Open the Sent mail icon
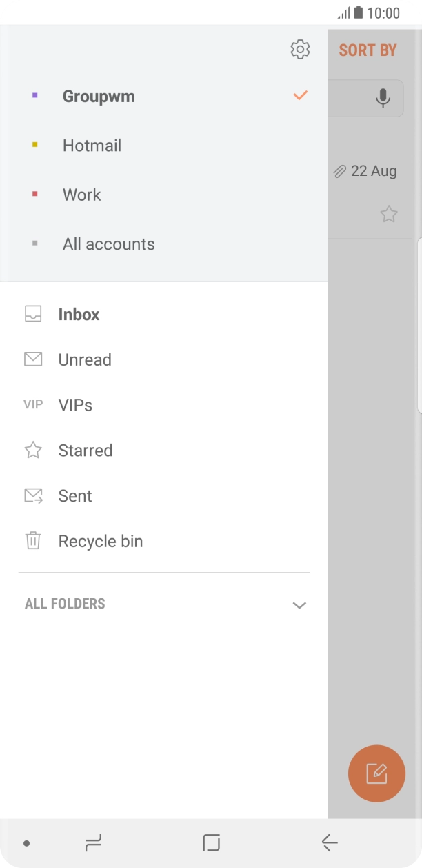Viewport: 422px width, 868px height. [x=32, y=495]
